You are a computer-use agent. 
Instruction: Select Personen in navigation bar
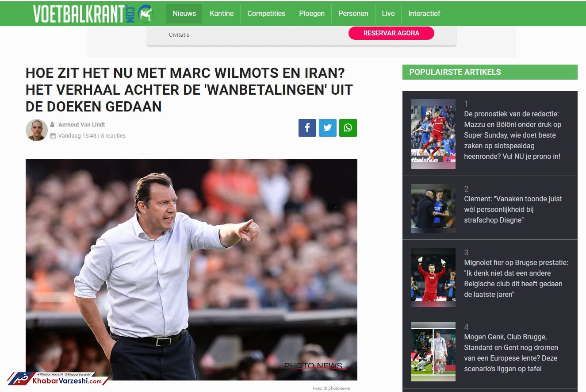point(353,14)
